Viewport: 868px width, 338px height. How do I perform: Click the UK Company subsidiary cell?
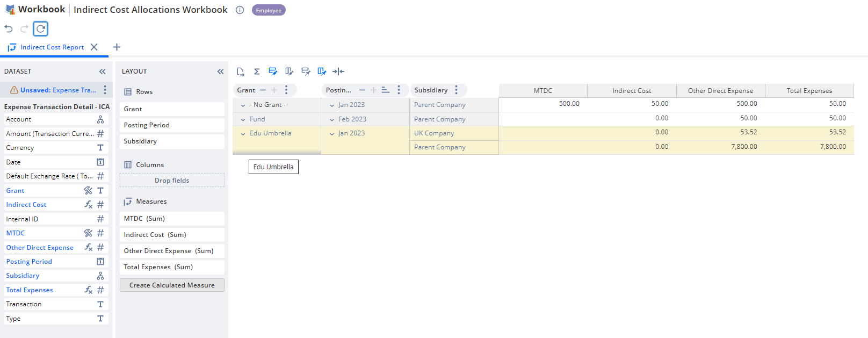click(x=454, y=133)
